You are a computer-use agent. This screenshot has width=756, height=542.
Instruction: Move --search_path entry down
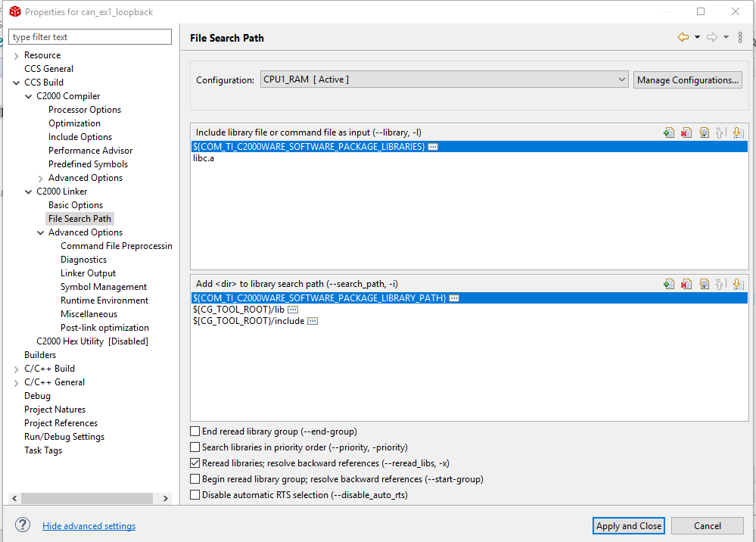[738, 284]
